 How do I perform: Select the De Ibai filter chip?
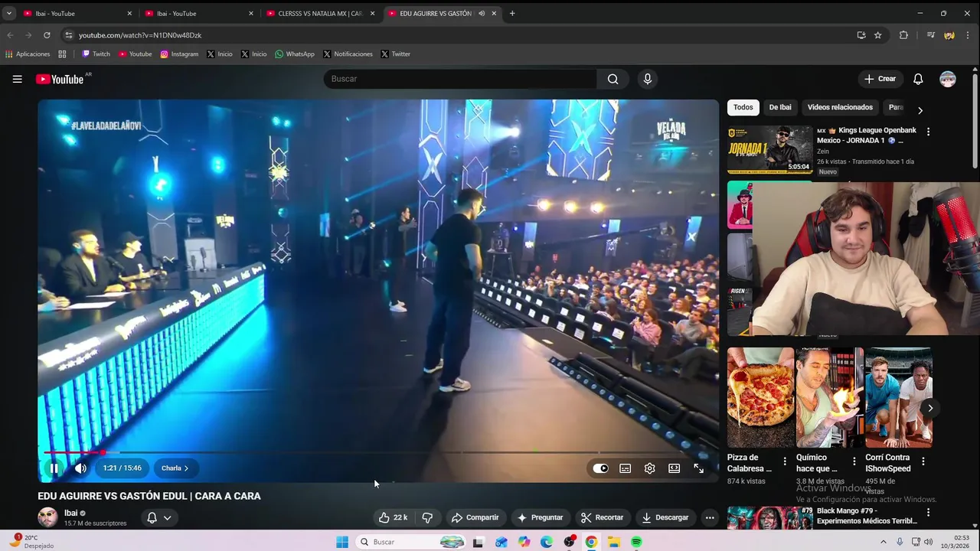point(780,107)
